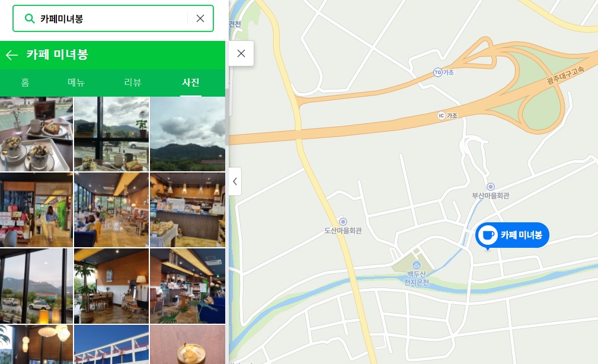This screenshot has width=598, height=364.
Task: Select the 부산마을회관 map pin
Action: [491, 187]
